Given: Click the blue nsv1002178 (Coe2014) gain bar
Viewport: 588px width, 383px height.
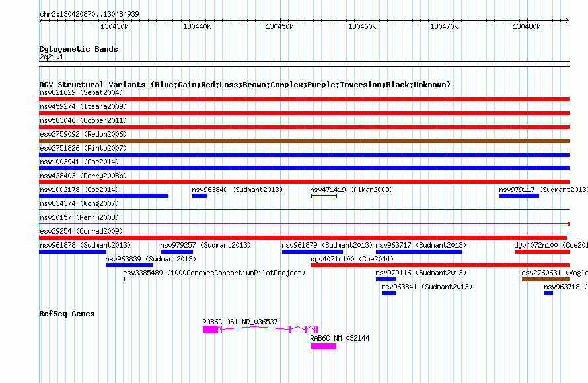Looking at the screenshot, I should point(104,196).
